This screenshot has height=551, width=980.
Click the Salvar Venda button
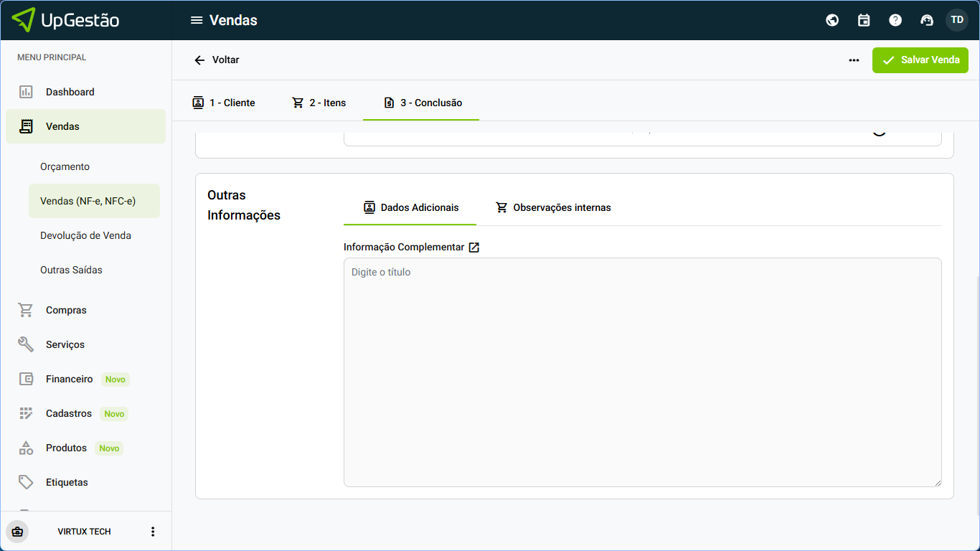(920, 60)
